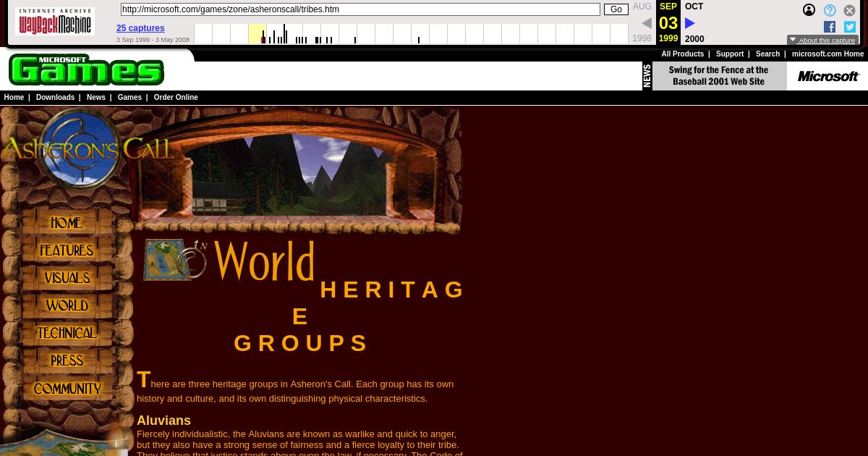Select the OCT month in timeline
Screen dimensions: 868x456
pos(694,7)
